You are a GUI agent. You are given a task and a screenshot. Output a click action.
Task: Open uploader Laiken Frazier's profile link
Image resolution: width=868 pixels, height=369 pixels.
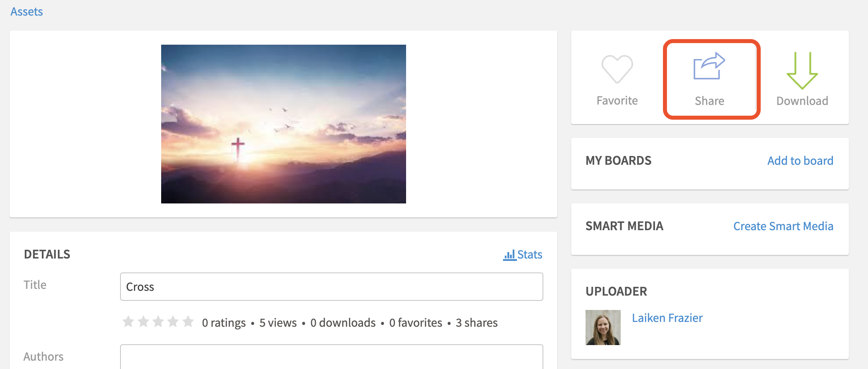[x=667, y=318]
